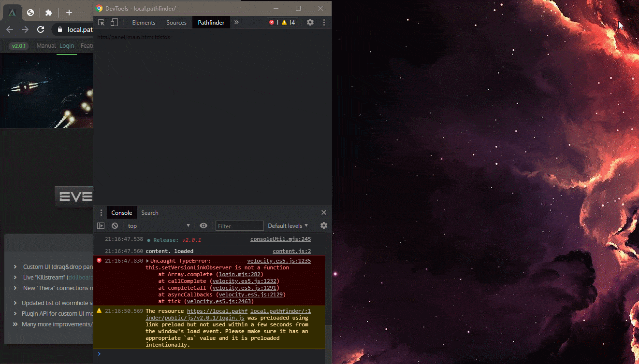Open the login.mjs:282 stack link
Screen dimensions: 639x364
click(x=239, y=275)
